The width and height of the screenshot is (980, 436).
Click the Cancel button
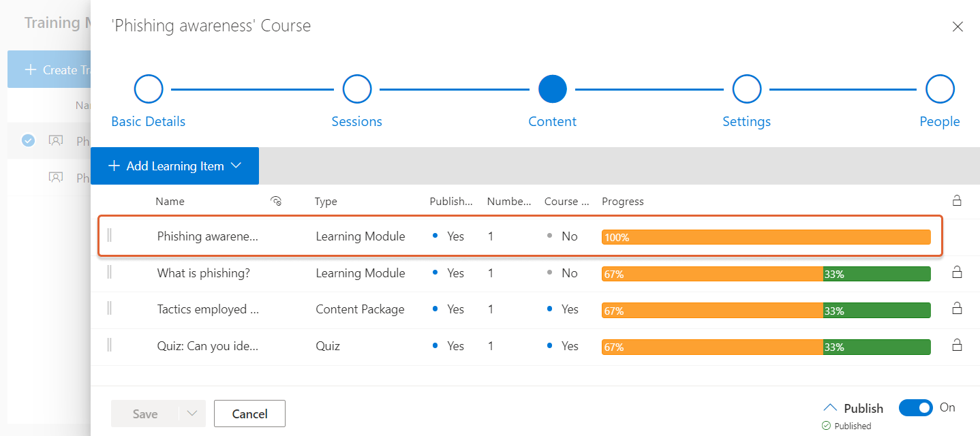click(249, 414)
